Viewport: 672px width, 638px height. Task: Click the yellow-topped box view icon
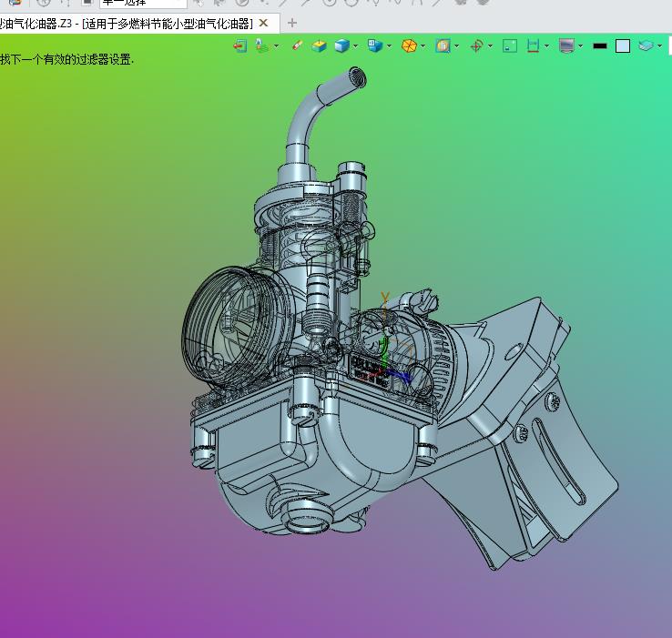[x=319, y=46]
